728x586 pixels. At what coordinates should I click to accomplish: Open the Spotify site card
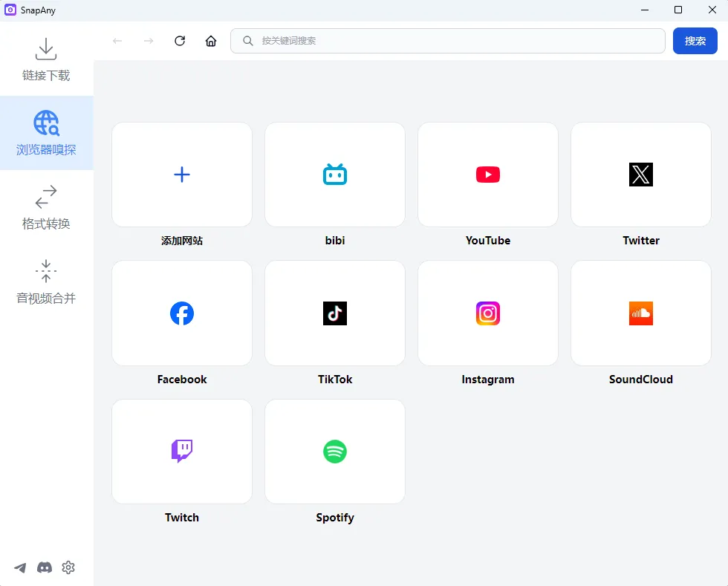tap(335, 452)
